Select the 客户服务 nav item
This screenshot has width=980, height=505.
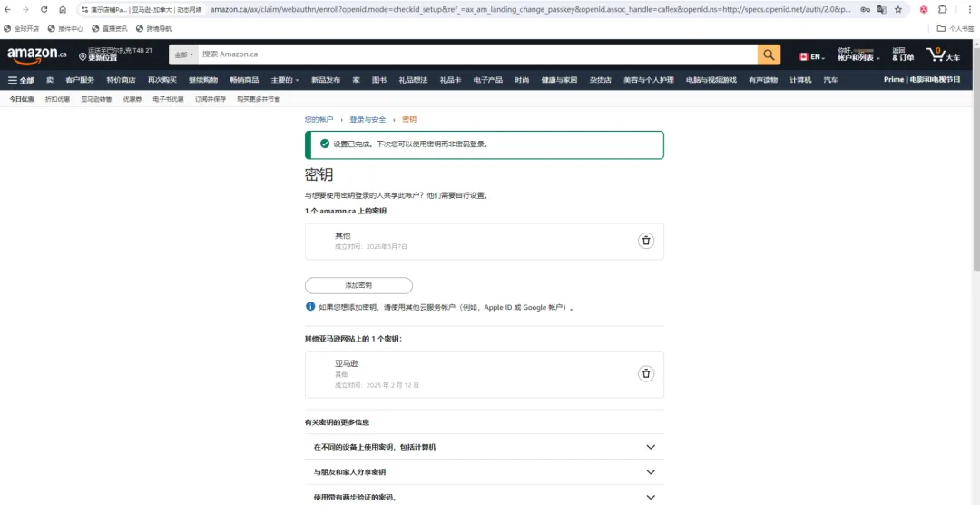pos(80,80)
